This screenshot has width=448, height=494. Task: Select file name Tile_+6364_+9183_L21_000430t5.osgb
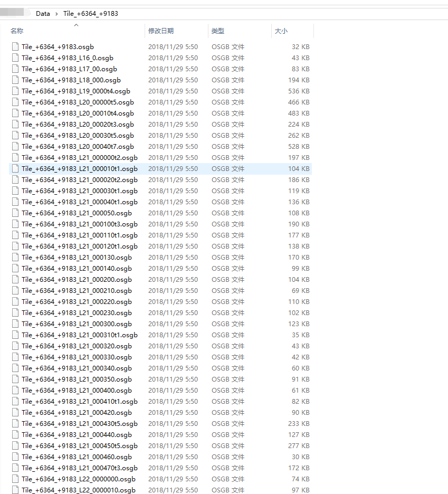click(79, 424)
